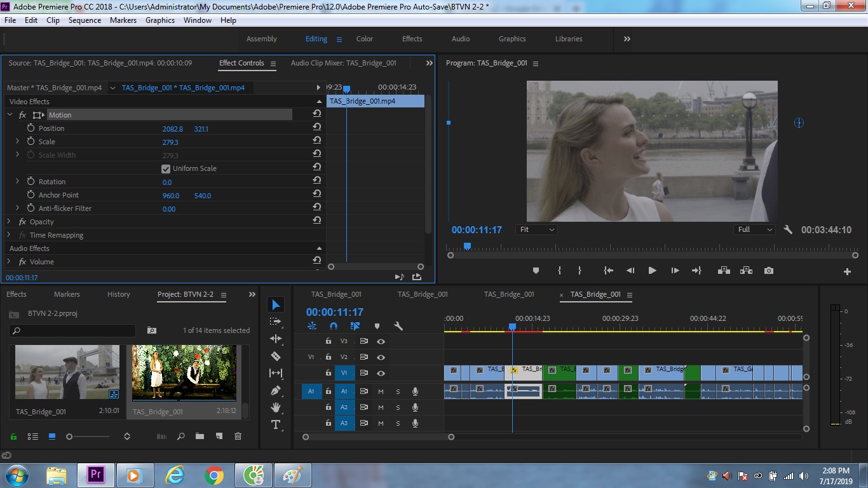The image size is (868, 488).
Task: Select the Hand tool
Action: click(276, 407)
